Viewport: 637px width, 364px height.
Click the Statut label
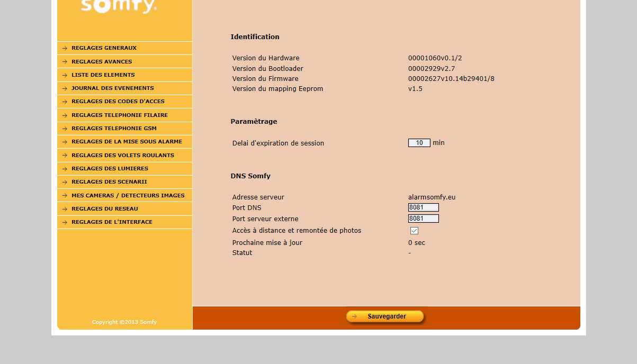(x=243, y=253)
